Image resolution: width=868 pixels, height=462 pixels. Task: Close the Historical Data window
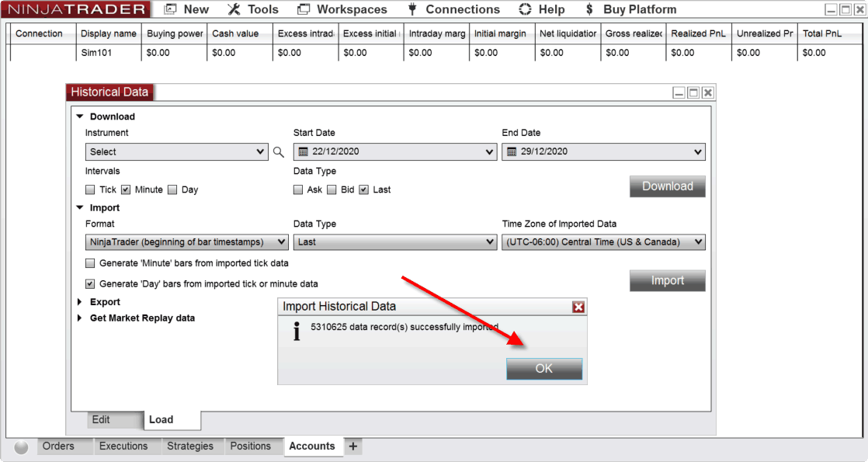coord(707,92)
